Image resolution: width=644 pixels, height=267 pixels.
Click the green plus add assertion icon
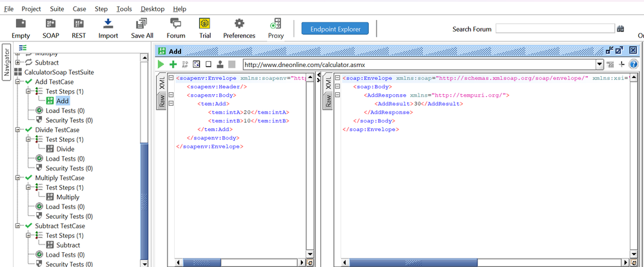click(173, 64)
